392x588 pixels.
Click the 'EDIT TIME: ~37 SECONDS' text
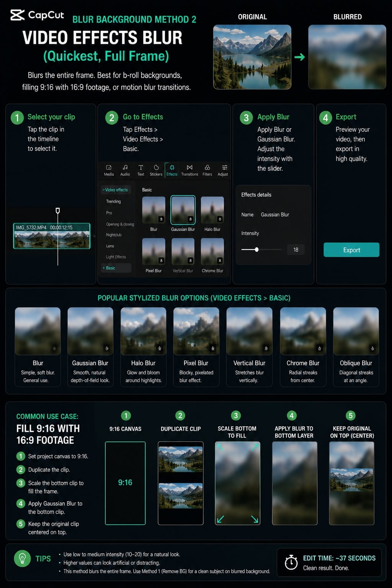click(x=339, y=558)
